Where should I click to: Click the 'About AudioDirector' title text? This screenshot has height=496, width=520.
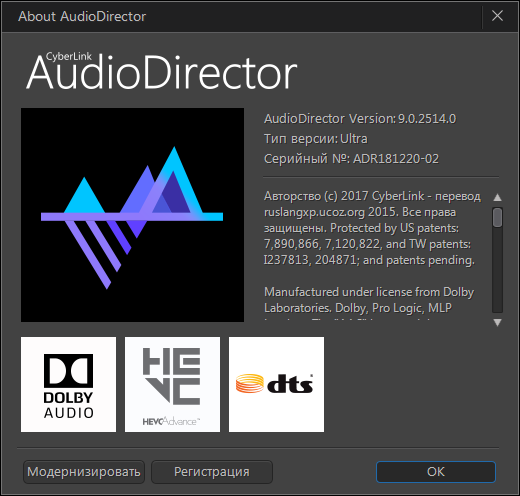point(82,16)
